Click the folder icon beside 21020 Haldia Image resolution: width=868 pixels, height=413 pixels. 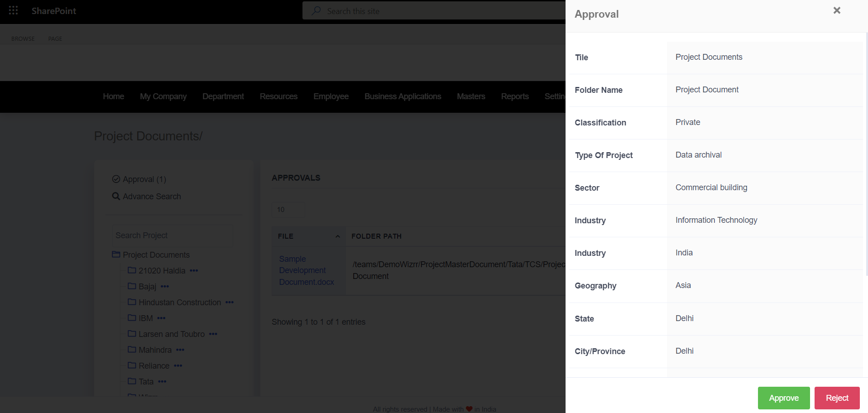(x=131, y=270)
